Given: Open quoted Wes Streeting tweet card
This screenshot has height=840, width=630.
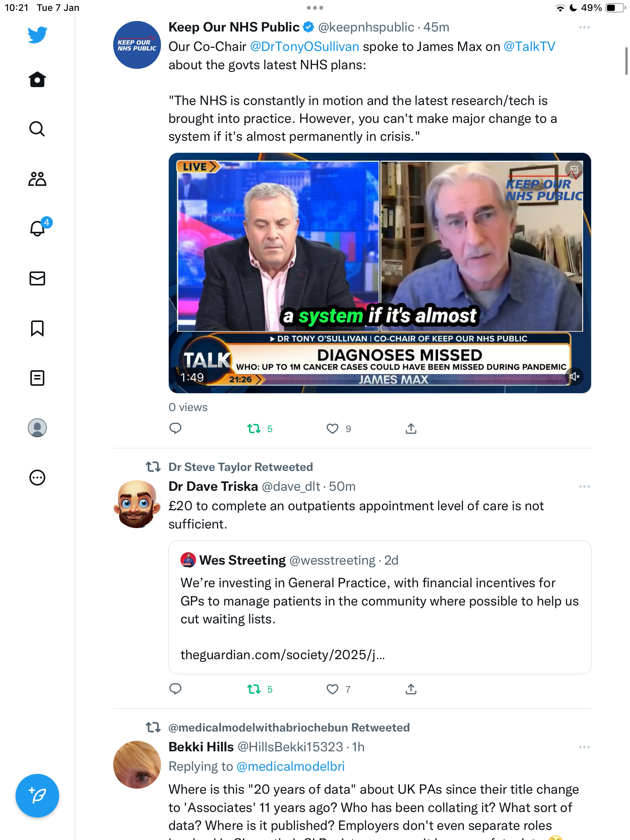Looking at the screenshot, I should tap(380, 607).
